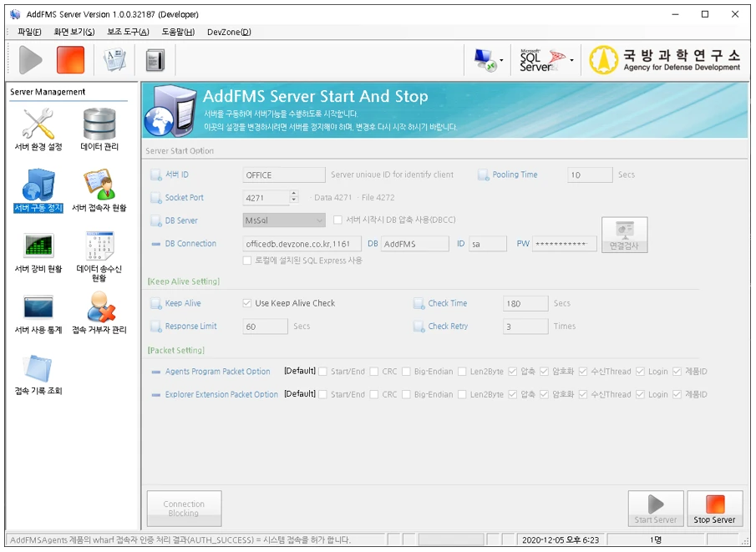This screenshot has width=756, height=552.
Task: Click the 서버 ID field containing OFFICE
Action: (284, 175)
